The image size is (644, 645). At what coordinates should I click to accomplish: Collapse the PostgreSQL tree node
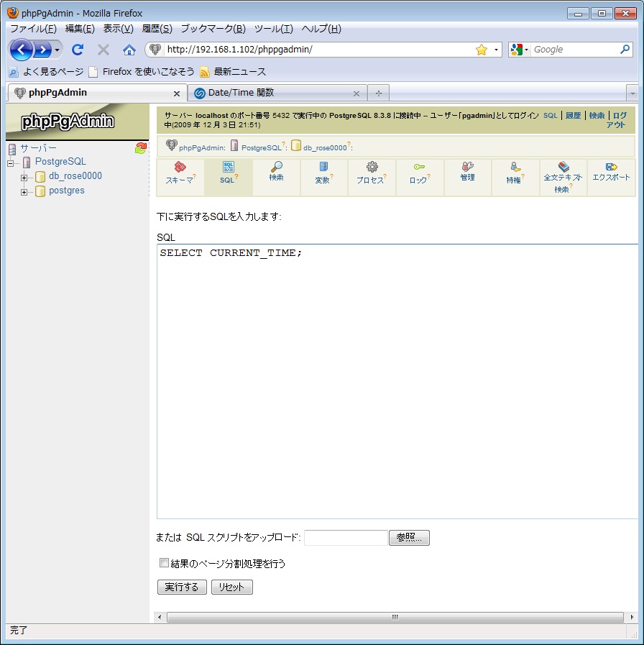pyautogui.click(x=11, y=163)
